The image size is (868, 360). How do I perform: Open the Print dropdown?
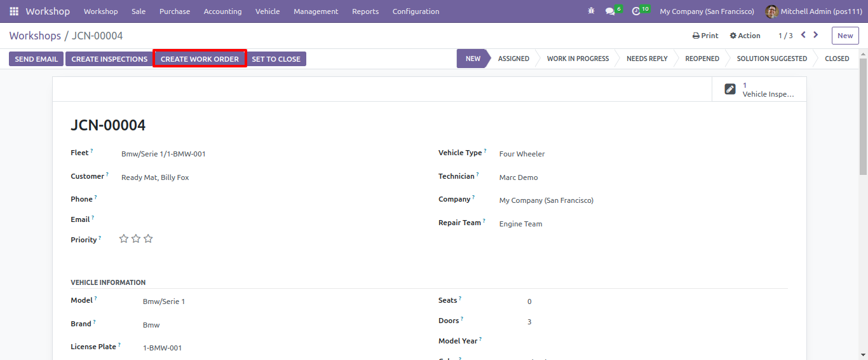pyautogui.click(x=705, y=36)
